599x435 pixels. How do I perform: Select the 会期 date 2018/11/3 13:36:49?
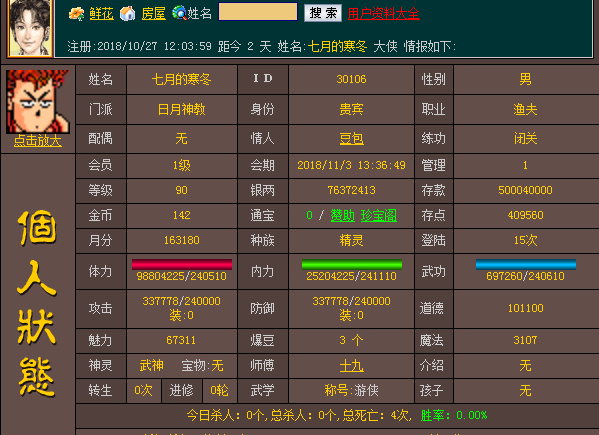point(351,165)
